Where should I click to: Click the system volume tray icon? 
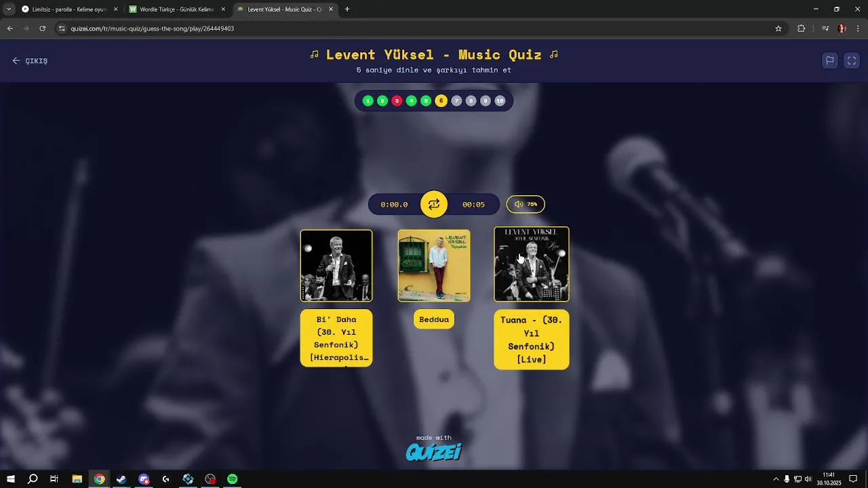pyautogui.click(x=808, y=479)
